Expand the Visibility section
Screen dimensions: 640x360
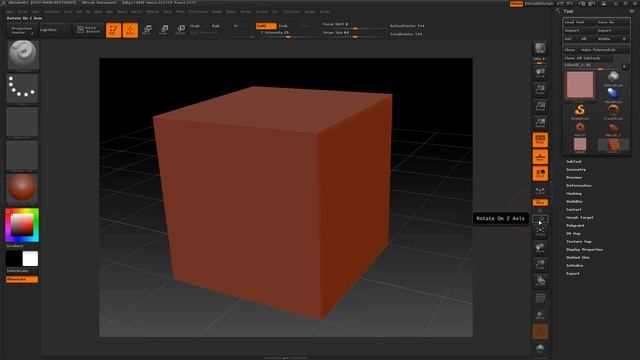pyautogui.click(x=575, y=202)
